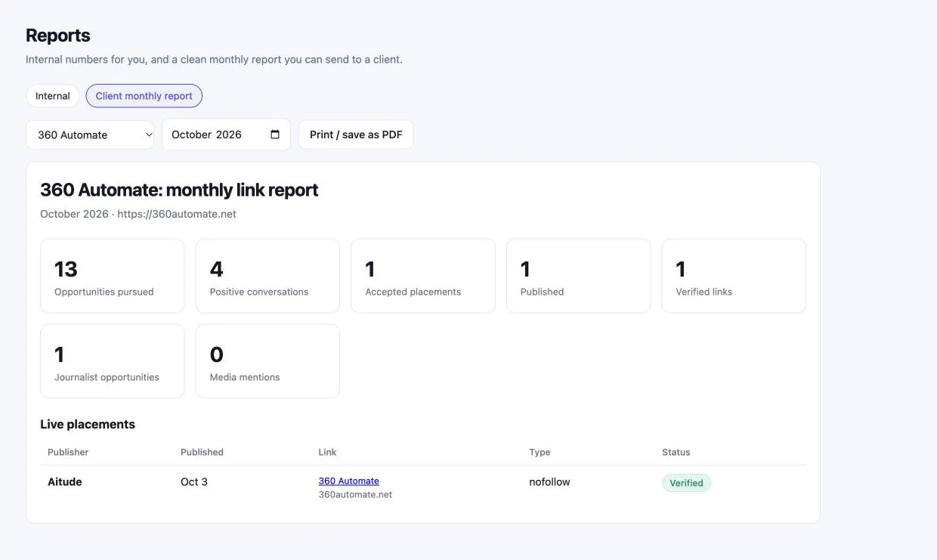Click the Aitude publisher cell
937x560 pixels.
(x=65, y=481)
